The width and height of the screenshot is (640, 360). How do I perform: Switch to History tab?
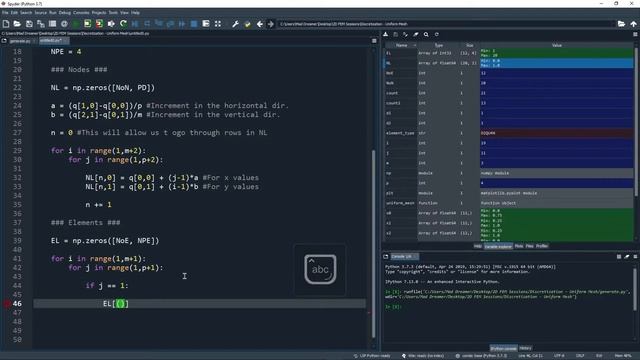click(x=525, y=348)
